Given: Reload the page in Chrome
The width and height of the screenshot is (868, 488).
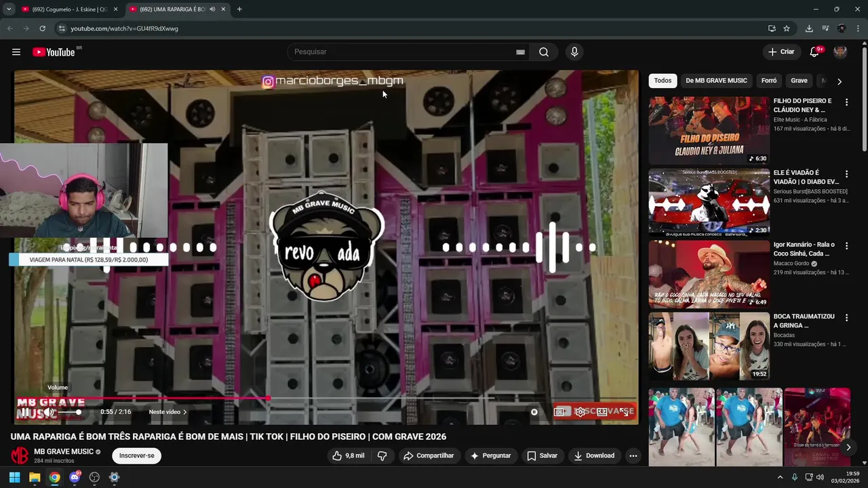Looking at the screenshot, I should pos(42,28).
